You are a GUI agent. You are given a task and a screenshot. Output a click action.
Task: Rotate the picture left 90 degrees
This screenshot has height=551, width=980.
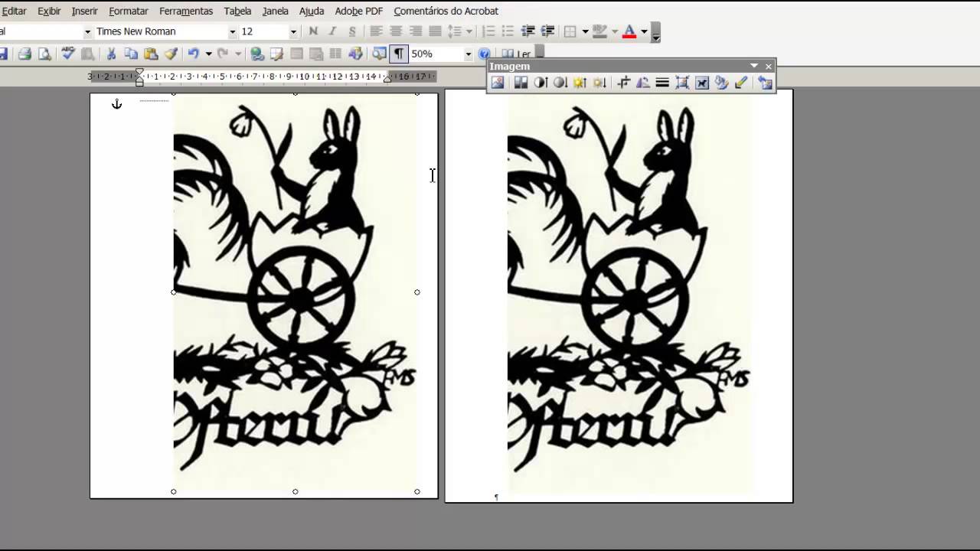coord(643,83)
